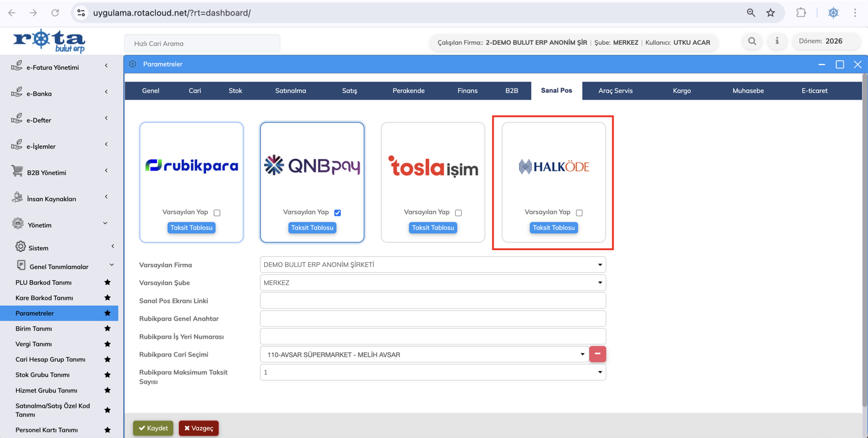Switch to the Muhasebe tab
The height and width of the screenshot is (438, 868).
pos(748,91)
